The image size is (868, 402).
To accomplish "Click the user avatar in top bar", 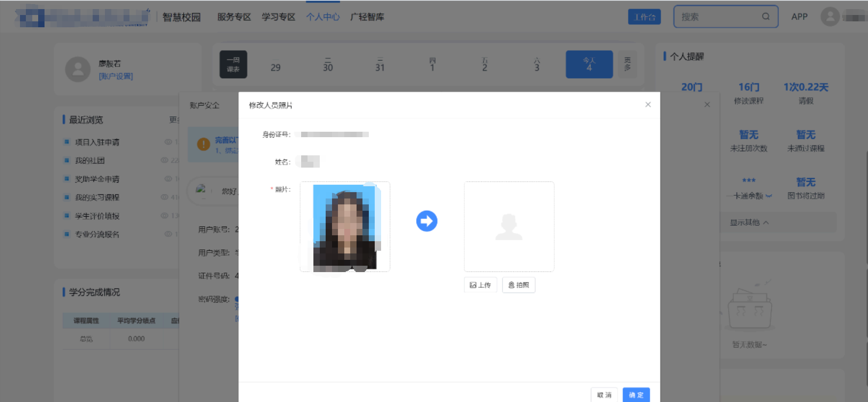I will coord(830,17).
